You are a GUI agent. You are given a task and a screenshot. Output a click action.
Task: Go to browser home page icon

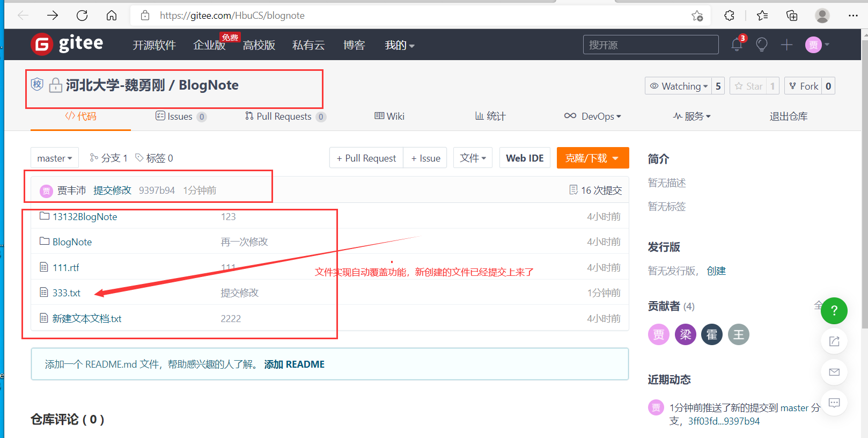point(112,16)
